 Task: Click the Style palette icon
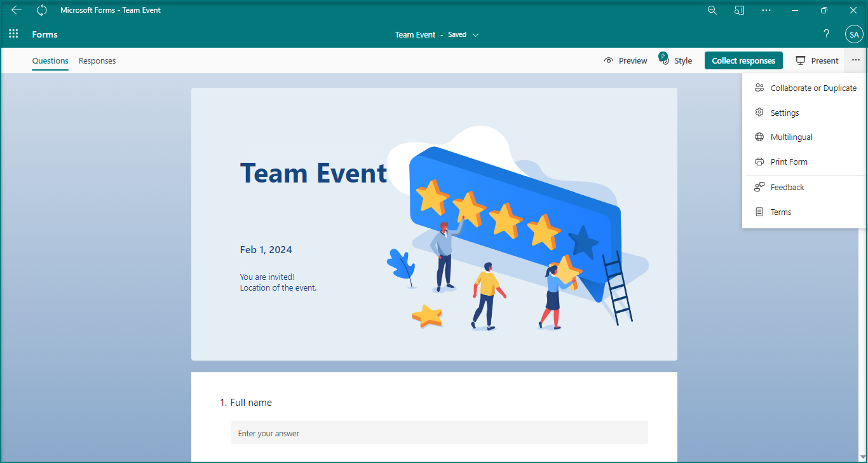(665, 60)
